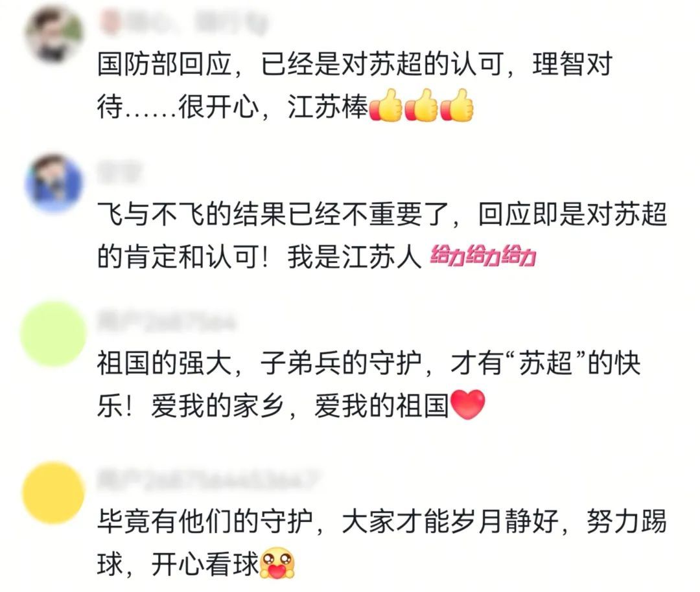
Task: Click the text 我是江苏人
Action: coord(355,256)
